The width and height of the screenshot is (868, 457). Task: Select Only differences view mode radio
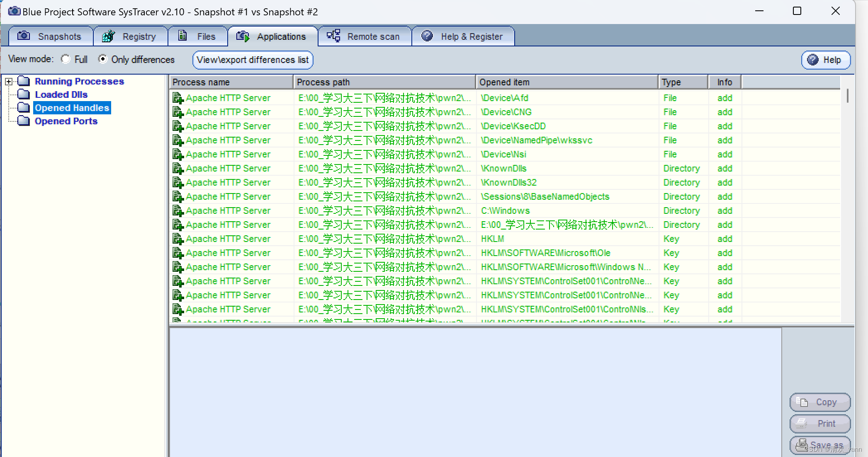tap(102, 59)
